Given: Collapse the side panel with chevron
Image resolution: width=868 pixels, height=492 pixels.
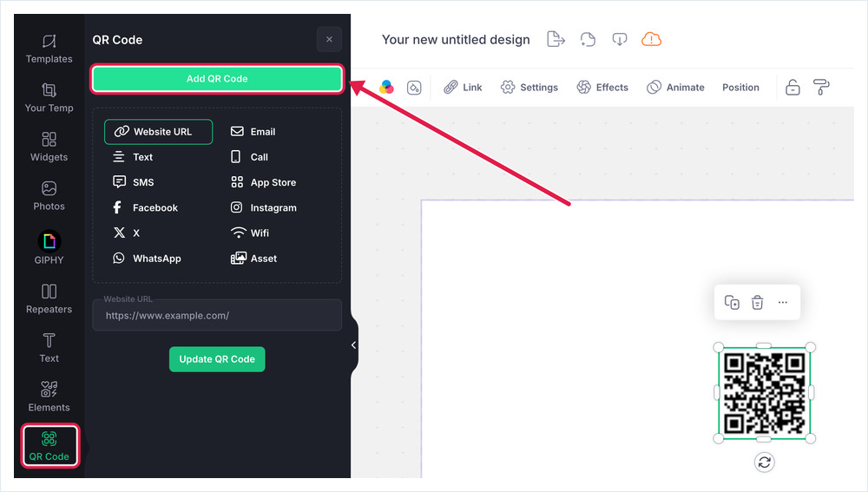Looking at the screenshot, I should pos(353,345).
